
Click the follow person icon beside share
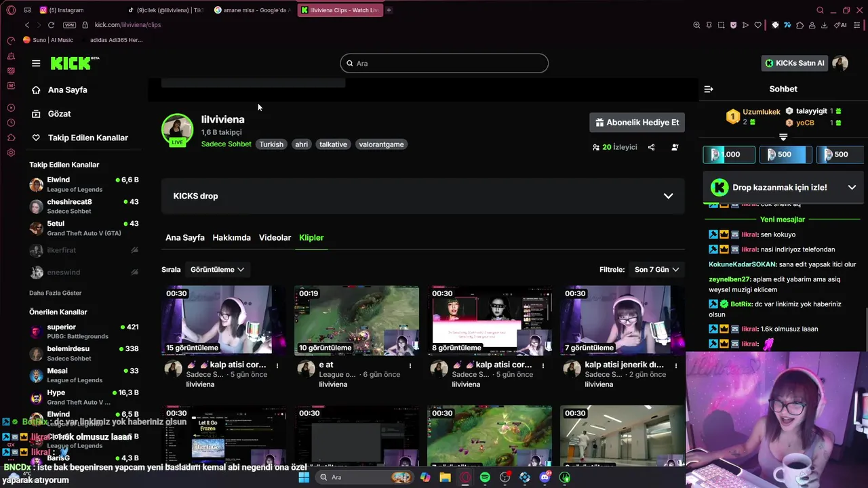coord(675,147)
